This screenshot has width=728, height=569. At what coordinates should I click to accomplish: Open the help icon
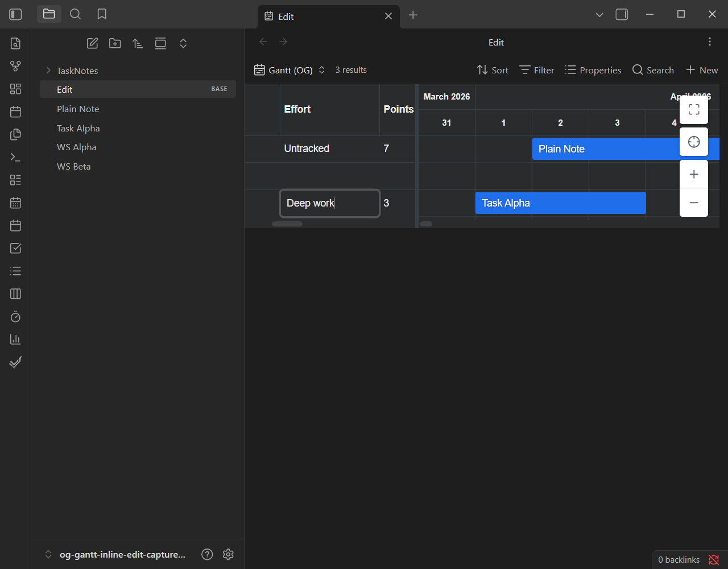[x=207, y=554]
